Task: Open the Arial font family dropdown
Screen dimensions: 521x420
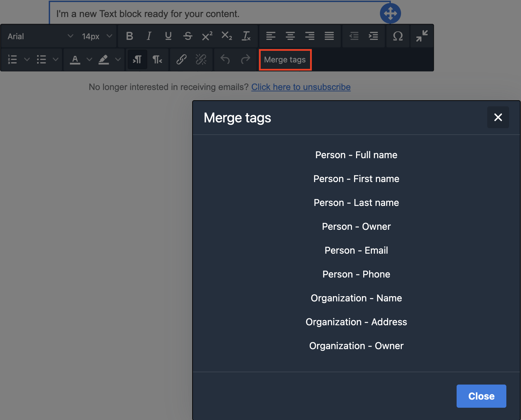Action: (41, 36)
